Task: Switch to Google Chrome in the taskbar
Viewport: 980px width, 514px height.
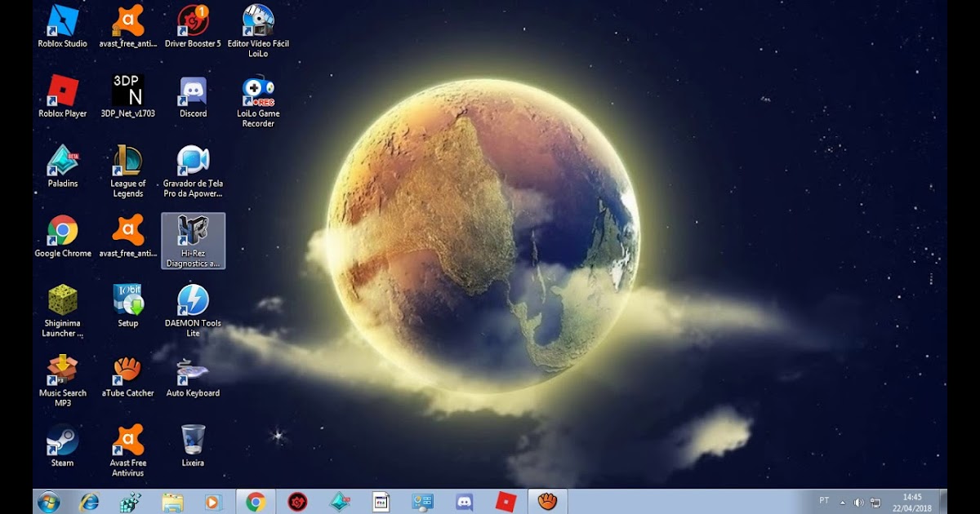Action: pyautogui.click(x=256, y=502)
